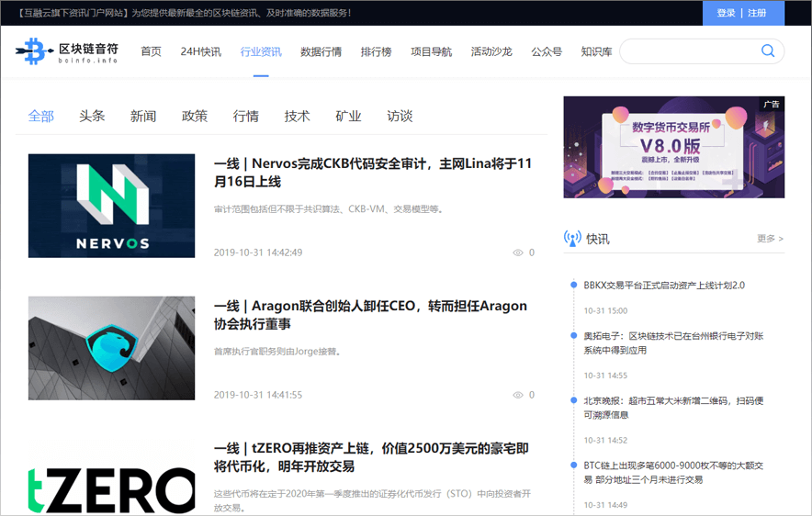The width and height of the screenshot is (812, 516).
Task: Click the 快讯 broadcast signal icon
Action: [x=572, y=239]
